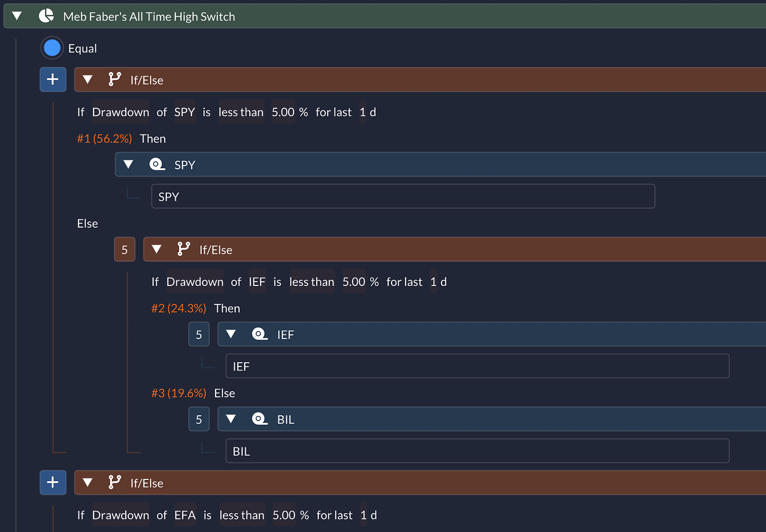Click the IEF group asset icon
This screenshot has width=766, height=532.
[x=260, y=334]
